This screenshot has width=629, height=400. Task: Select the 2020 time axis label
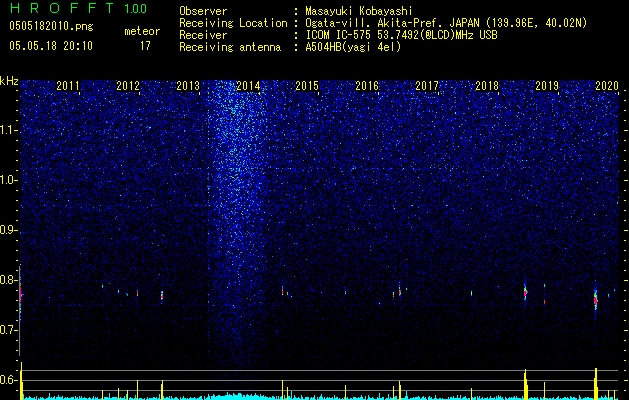coord(607,85)
